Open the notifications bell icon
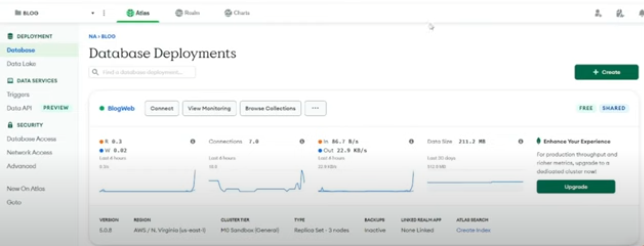Screen dimensions: 644x246 (x=641, y=13)
